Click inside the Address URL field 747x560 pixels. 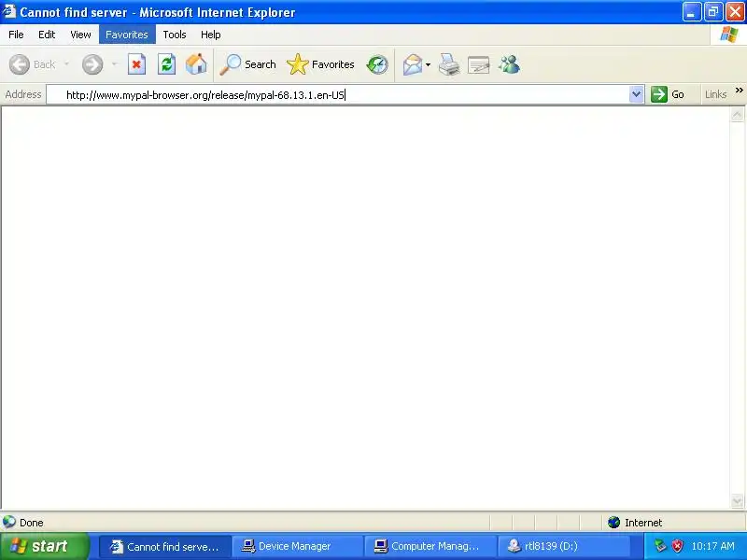pos(337,94)
